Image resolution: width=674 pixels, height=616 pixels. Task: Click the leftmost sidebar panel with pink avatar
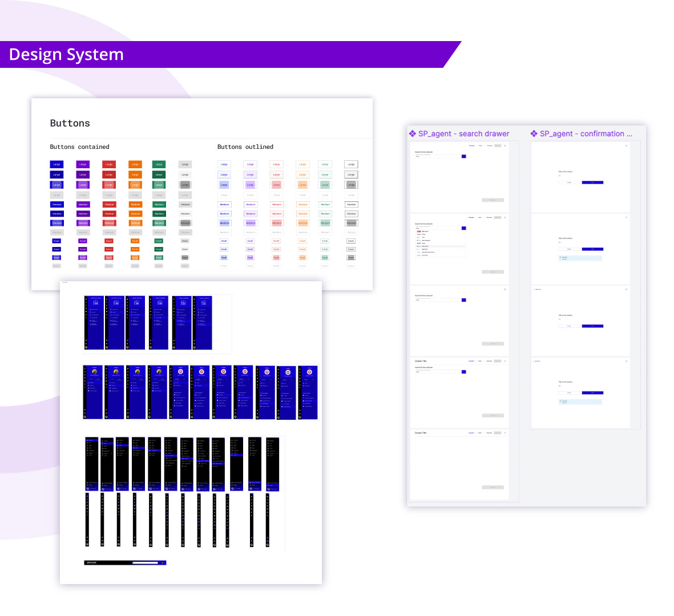pos(179,392)
